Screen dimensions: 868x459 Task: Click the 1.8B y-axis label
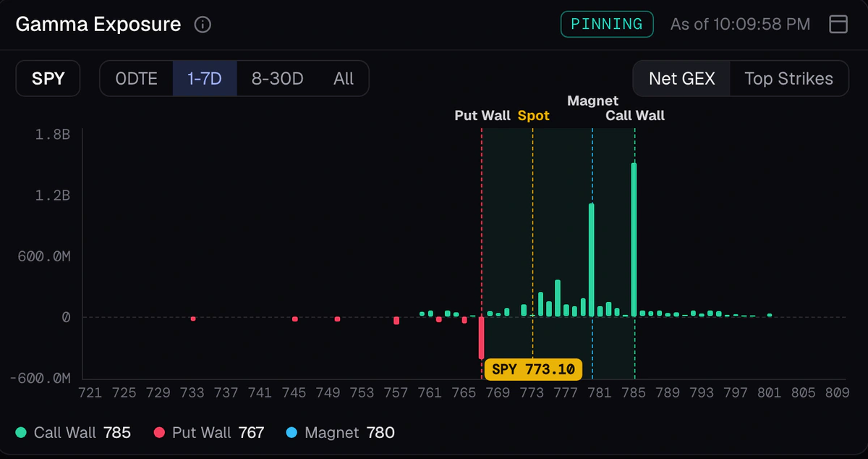(52, 135)
